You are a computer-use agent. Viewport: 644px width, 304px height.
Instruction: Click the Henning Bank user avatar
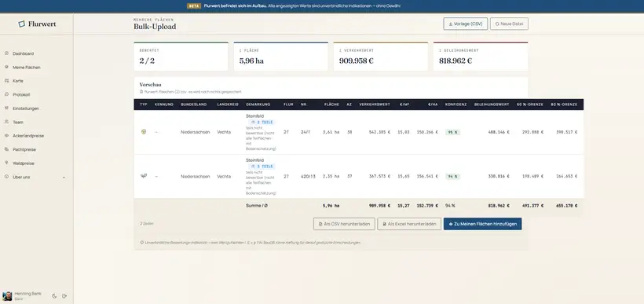[x=7, y=296]
